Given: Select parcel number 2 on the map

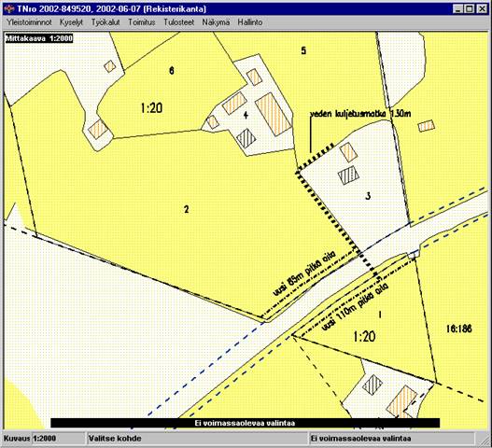Looking at the screenshot, I should (x=187, y=209).
